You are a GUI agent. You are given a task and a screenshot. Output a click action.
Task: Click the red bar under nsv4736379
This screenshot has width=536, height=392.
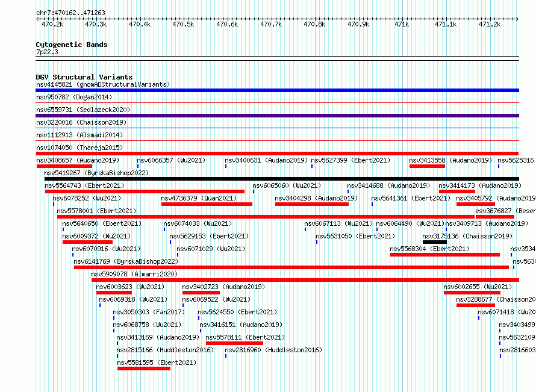tap(207, 204)
